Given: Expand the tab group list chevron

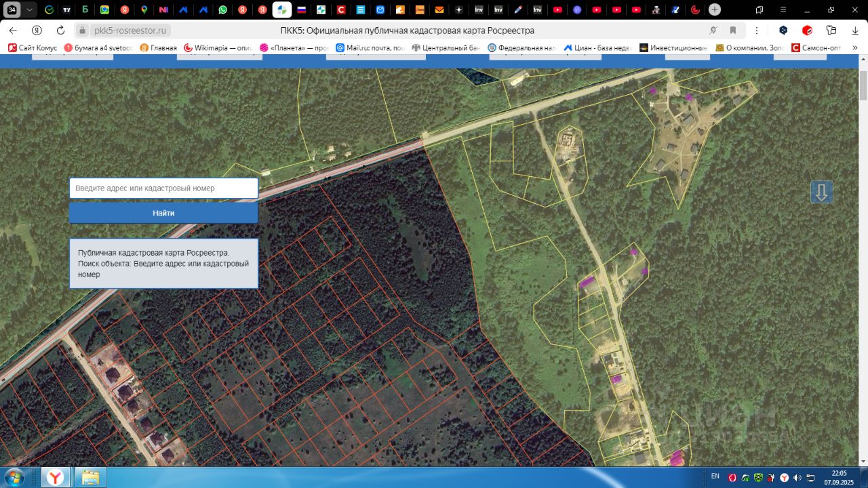Looking at the screenshot, I should 29,10.
